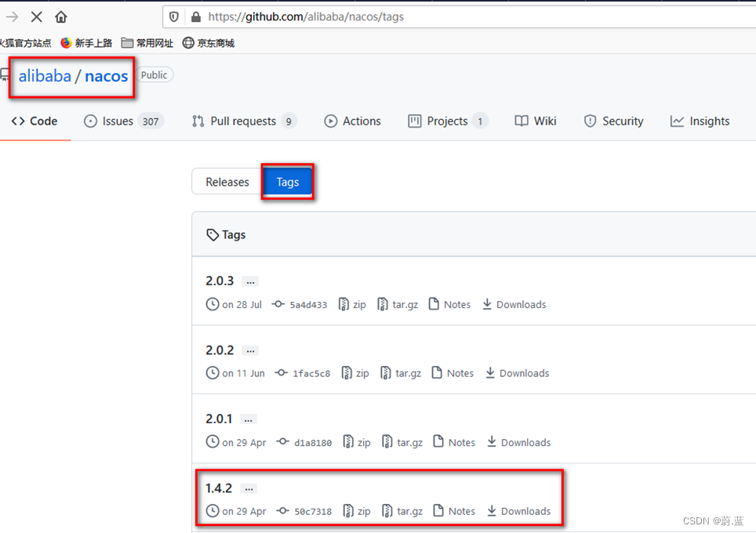The image size is (756, 533).
Task: Click the "on 28 Jul" date text
Action: pyautogui.click(x=242, y=305)
